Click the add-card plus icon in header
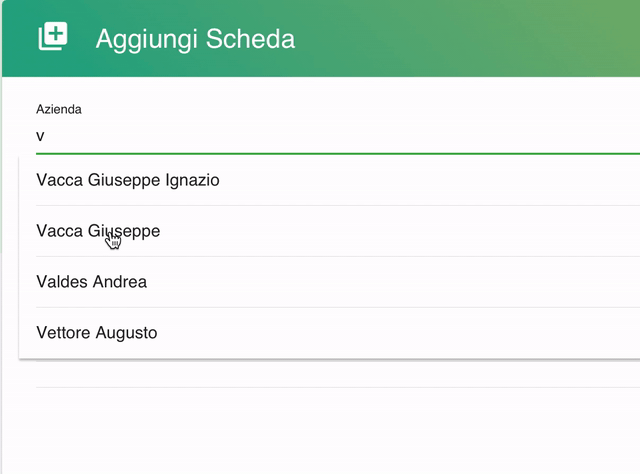This screenshot has width=640, height=474. [x=53, y=36]
